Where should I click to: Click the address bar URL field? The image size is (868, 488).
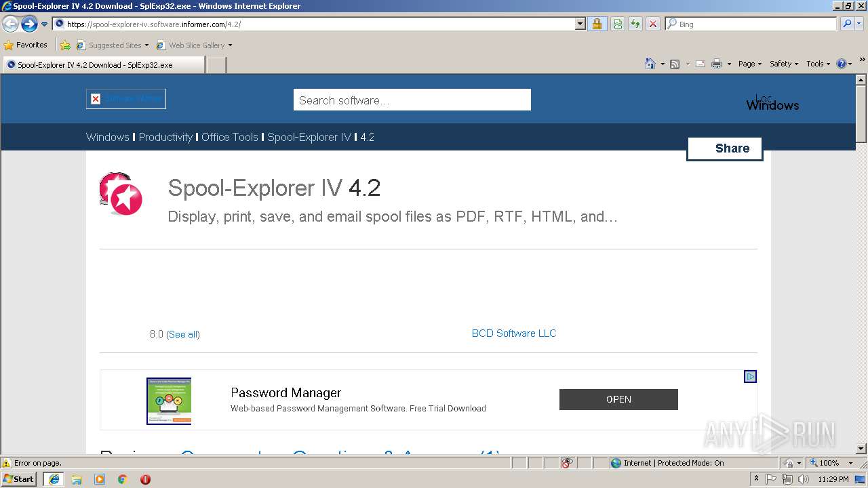313,24
